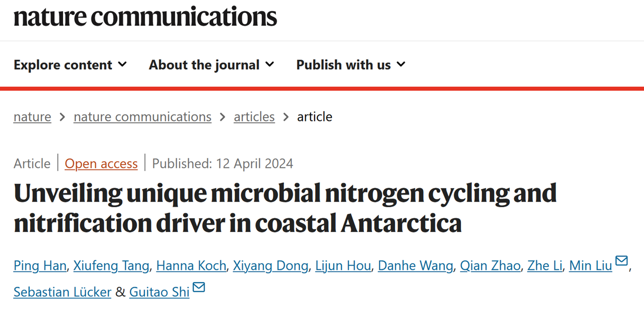Expand the Publish with us menu
This screenshot has width=644, height=311.
coord(351,65)
